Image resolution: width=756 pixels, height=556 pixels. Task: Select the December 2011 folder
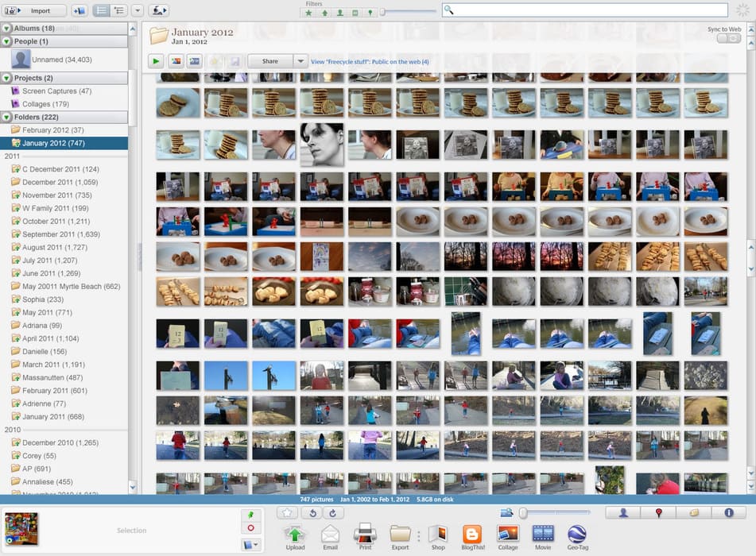click(60, 182)
